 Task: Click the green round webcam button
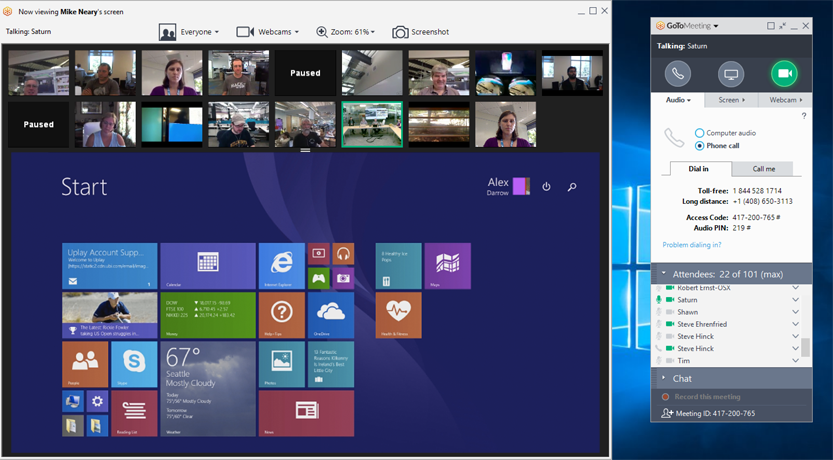pos(785,73)
